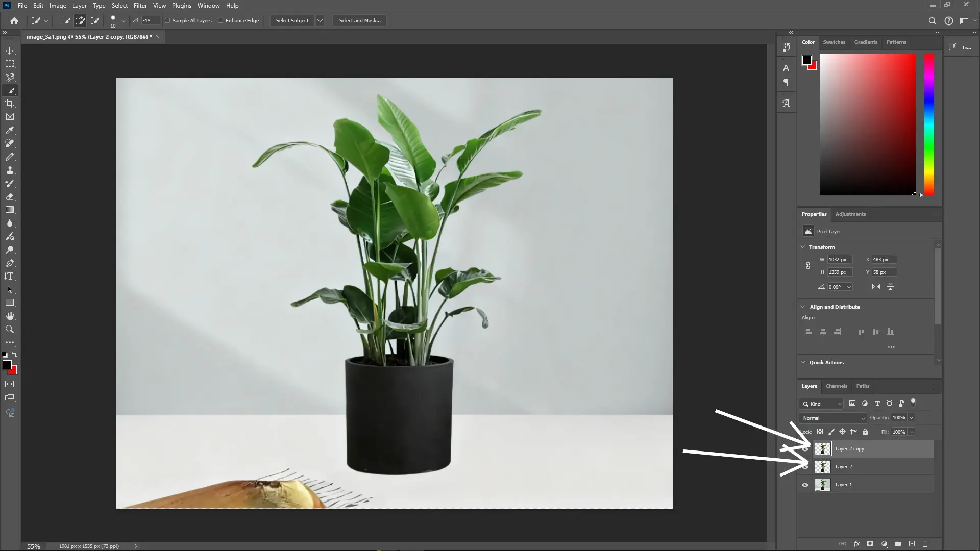Screen dimensions: 980x551
Task: Select the Zoom tool
Action: (x=10, y=329)
